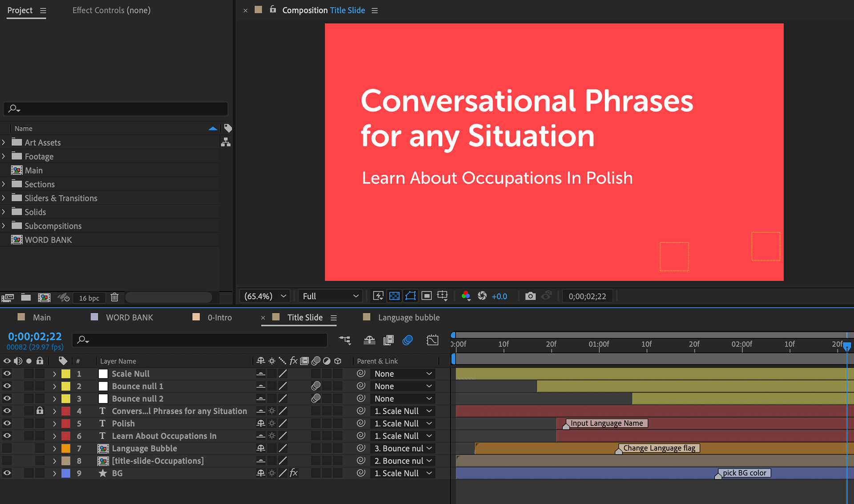Click the yellow label swatch of Scale Null
854x504 pixels.
click(x=66, y=374)
